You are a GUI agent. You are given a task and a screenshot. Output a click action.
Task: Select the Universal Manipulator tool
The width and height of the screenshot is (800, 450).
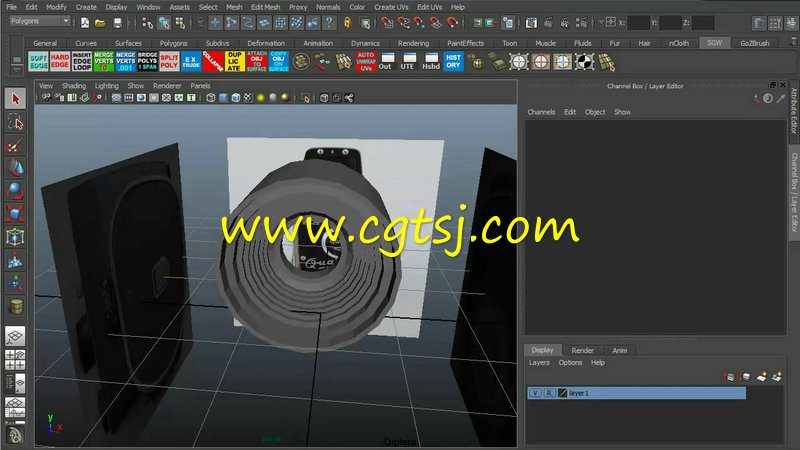15,237
